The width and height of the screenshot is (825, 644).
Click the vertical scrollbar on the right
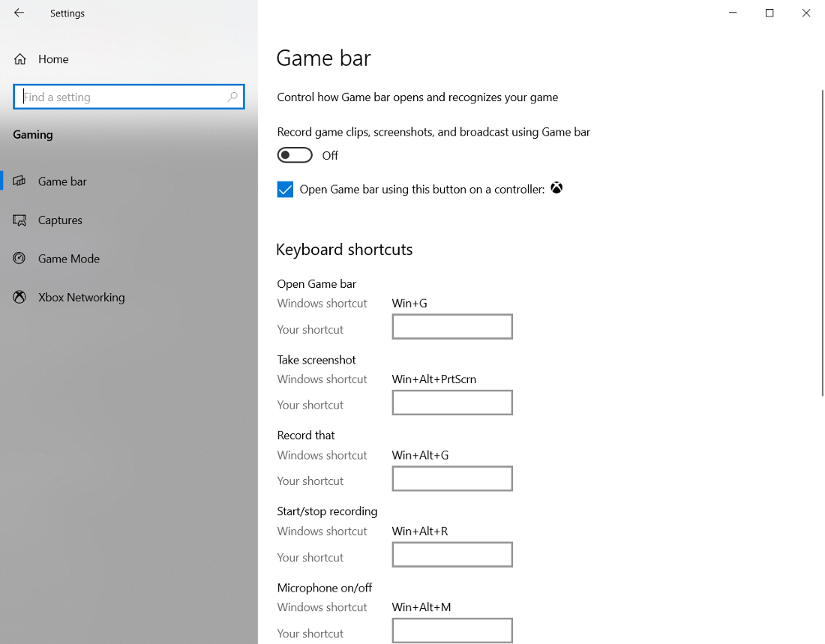822,243
